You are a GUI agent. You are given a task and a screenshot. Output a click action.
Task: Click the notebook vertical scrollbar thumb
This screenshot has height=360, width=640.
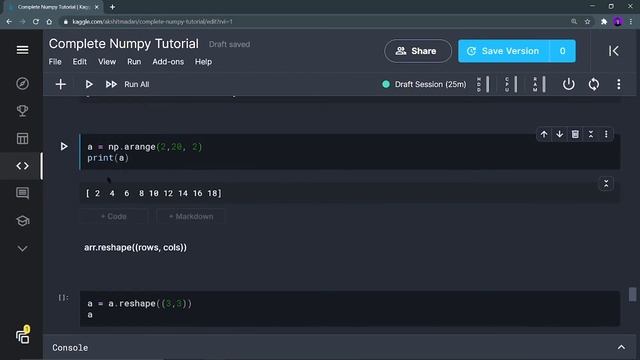[632, 294]
